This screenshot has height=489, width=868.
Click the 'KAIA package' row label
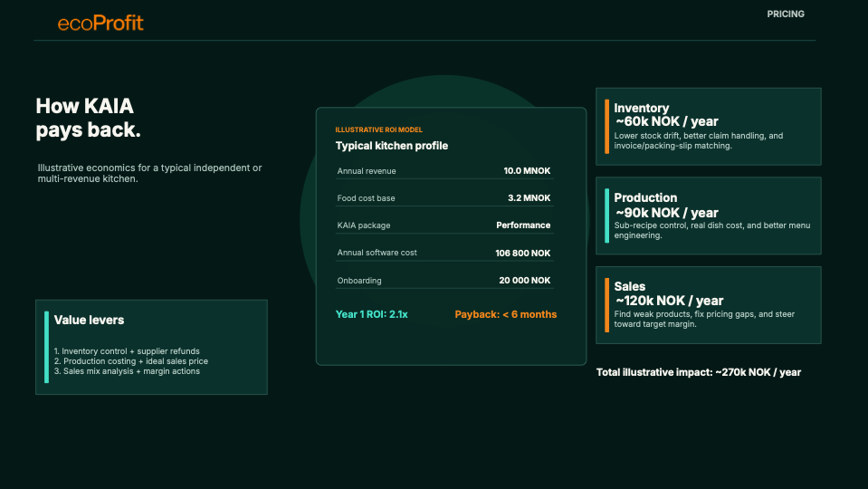[x=364, y=225]
